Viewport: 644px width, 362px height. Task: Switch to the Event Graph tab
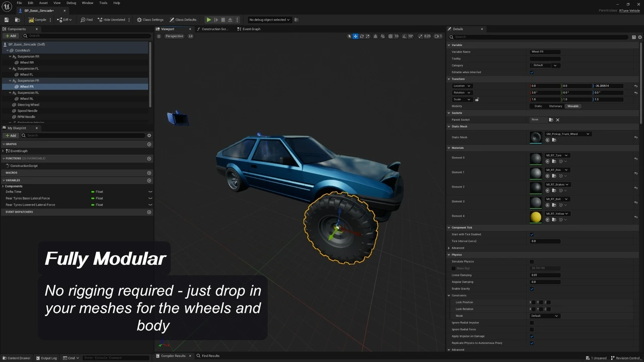click(251, 29)
